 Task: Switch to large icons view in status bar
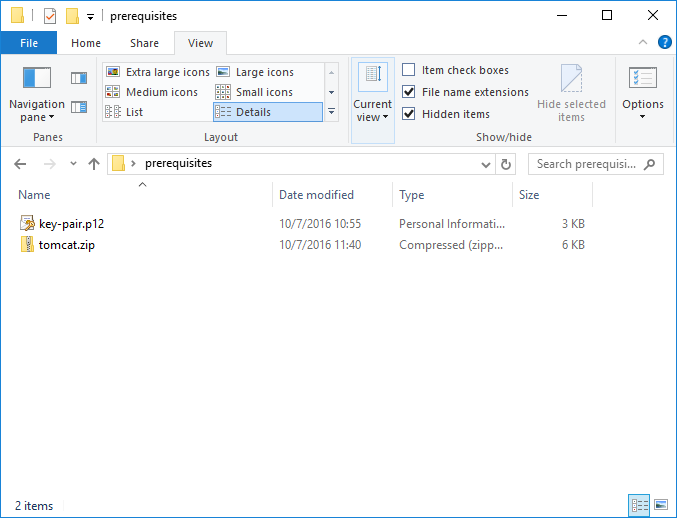[660, 506]
